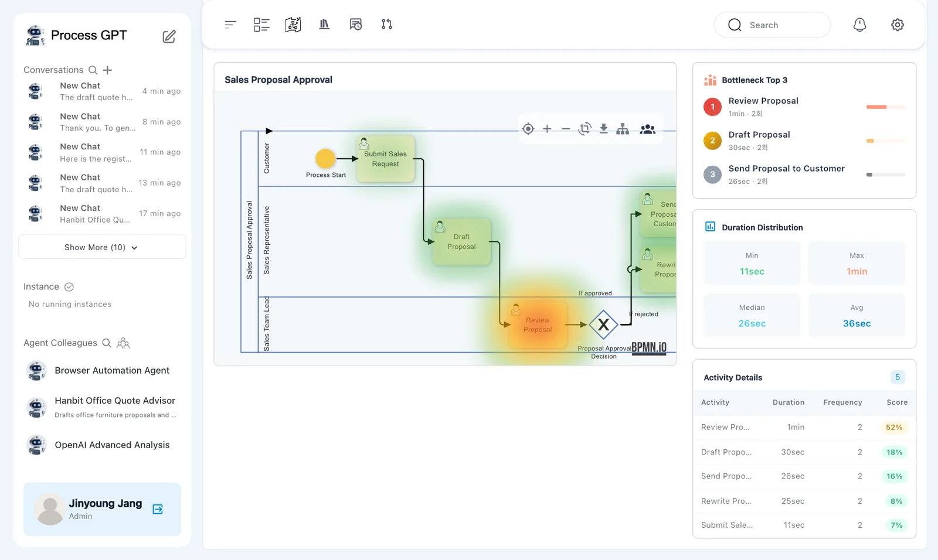Log out using the icon beside Jinyoung Jang

pos(158,509)
